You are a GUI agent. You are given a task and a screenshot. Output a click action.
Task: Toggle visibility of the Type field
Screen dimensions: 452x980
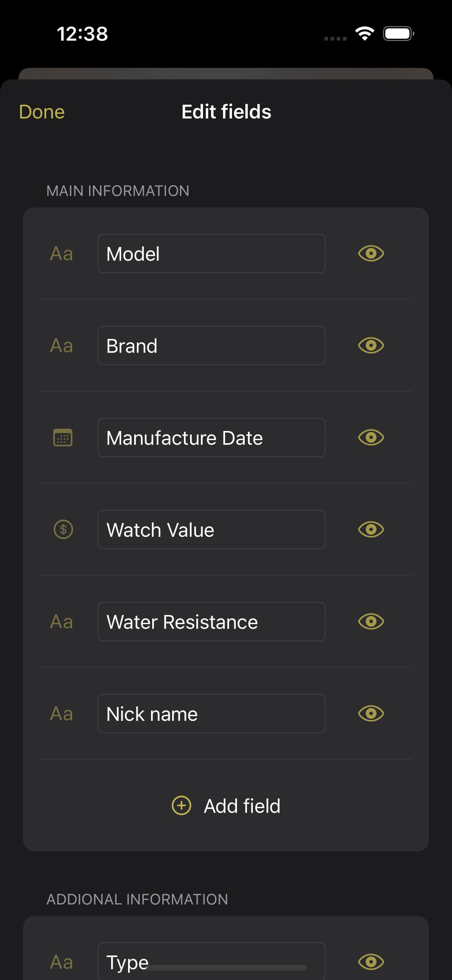pyautogui.click(x=371, y=962)
